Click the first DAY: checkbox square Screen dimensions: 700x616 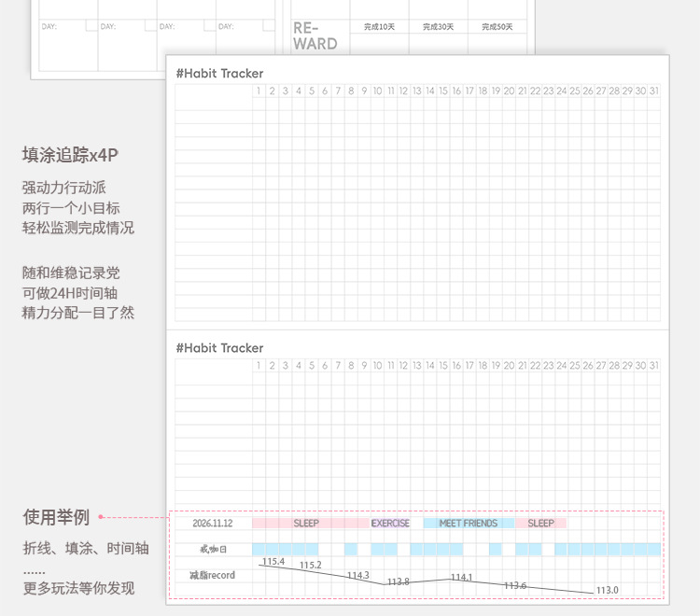[91, 25]
